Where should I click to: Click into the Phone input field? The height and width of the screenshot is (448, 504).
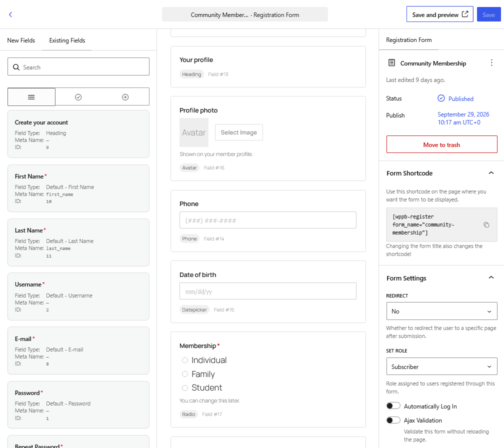click(268, 220)
